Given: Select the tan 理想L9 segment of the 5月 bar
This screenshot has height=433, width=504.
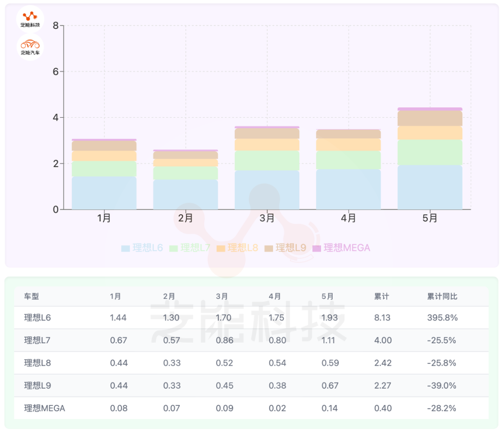Looking at the screenshot, I should pyautogui.click(x=430, y=118).
